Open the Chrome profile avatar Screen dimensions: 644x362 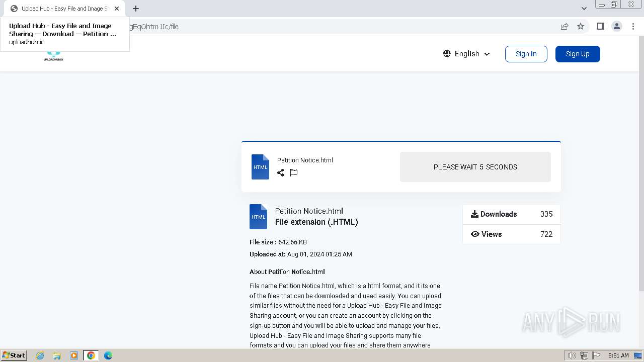point(617,27)
